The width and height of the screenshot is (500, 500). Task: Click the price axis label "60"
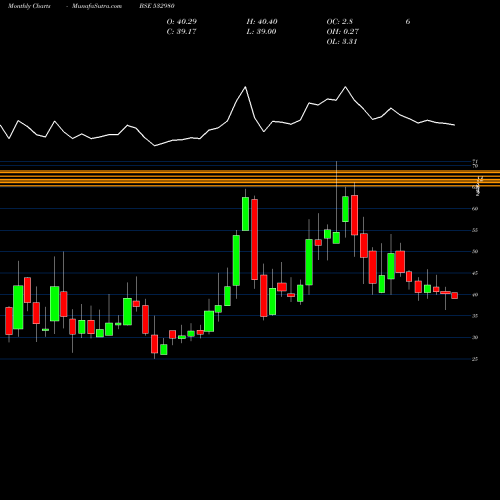point(475,209)
